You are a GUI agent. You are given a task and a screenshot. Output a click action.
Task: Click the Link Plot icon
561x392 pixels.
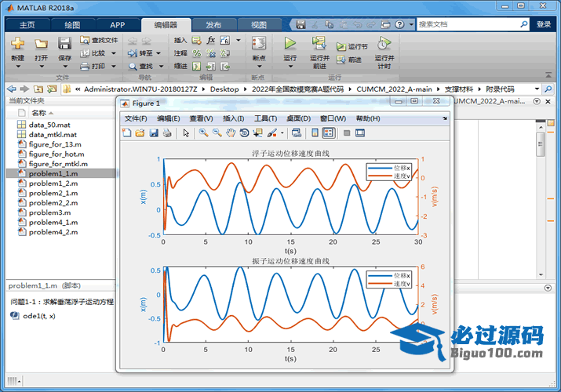point(297,133)
